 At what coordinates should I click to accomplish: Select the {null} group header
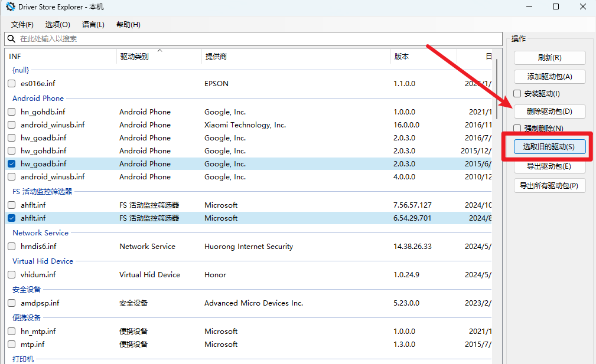click(21, 70)
